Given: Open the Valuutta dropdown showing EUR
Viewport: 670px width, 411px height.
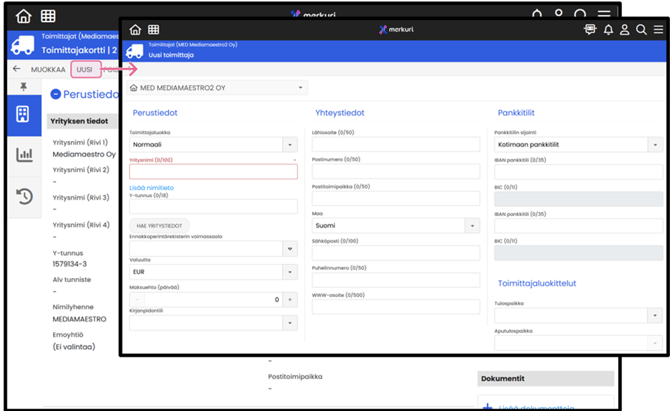Looking at the screenshot, I should (x=290, y=272).
